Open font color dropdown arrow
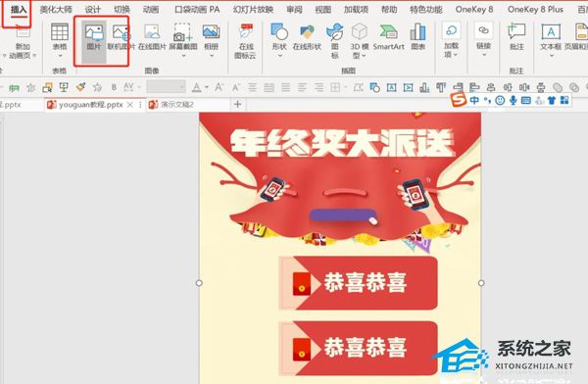This screenshot has height=384, width=588. [207, 88]
